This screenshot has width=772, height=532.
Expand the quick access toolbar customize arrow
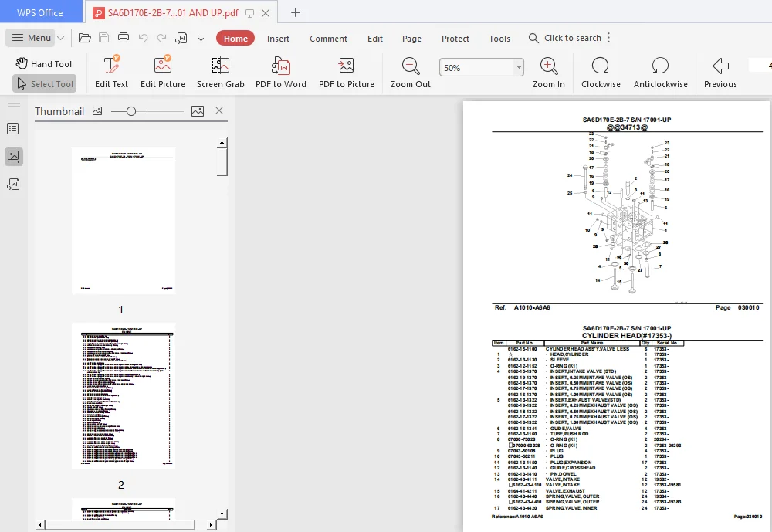click(x=201, y=38)
